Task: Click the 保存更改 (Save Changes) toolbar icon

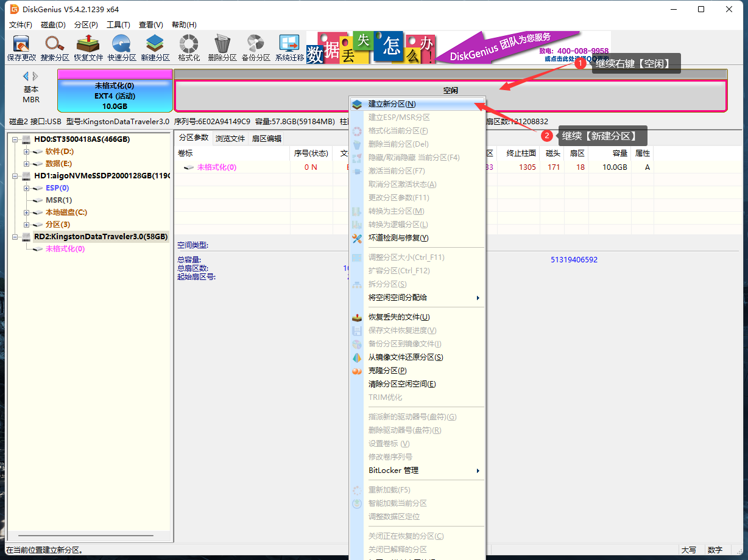Action: click(x=21, y=47)
